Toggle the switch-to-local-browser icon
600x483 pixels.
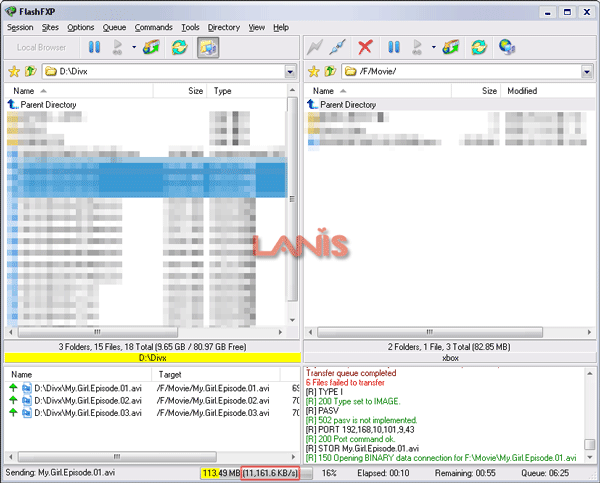[x=208, y=47]
